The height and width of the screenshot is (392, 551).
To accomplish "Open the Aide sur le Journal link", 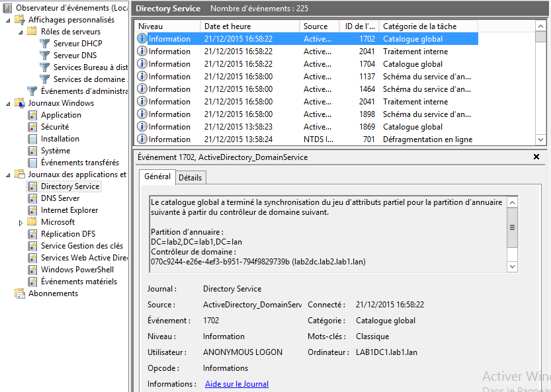I will click(237, 384).
